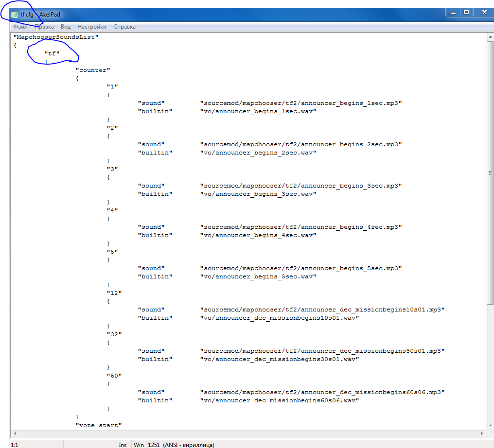Click the horizontal scrollbar left arrow
Image resolution: width=494 pixels, height=448 pixels.
pyautogui.click(x=15, y=433)
